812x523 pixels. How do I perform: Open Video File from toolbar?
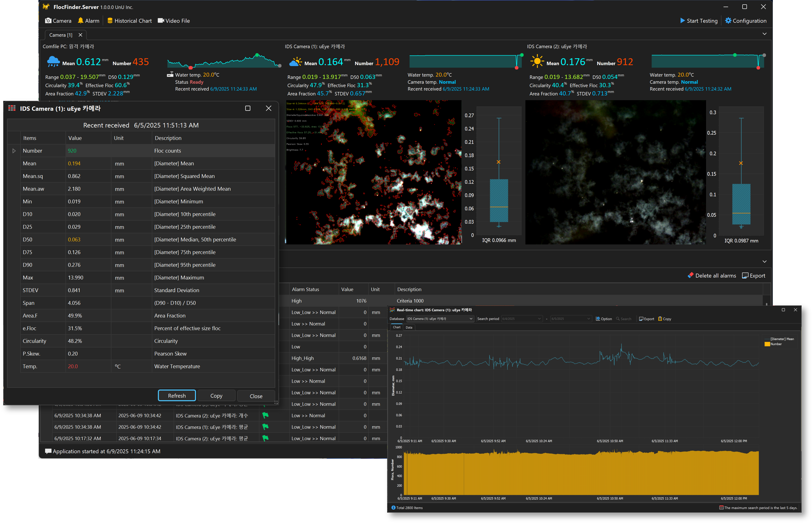pos(174,21)
